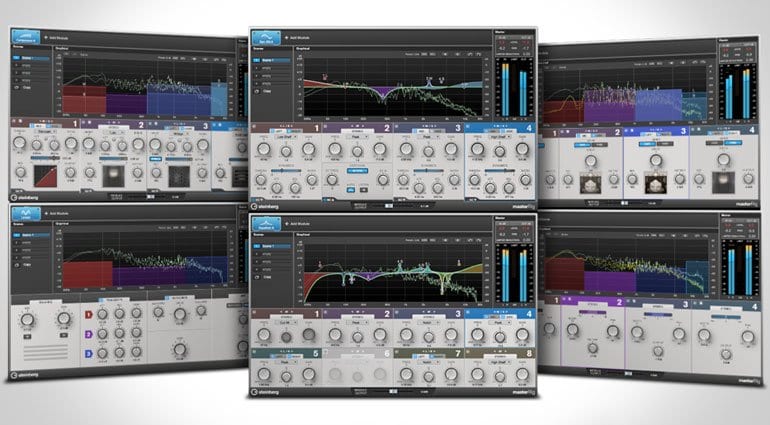Click the Compressor band 2 curve display thumbnail
The width and height of the screenshot is (770, 425).
coord(113,176)
